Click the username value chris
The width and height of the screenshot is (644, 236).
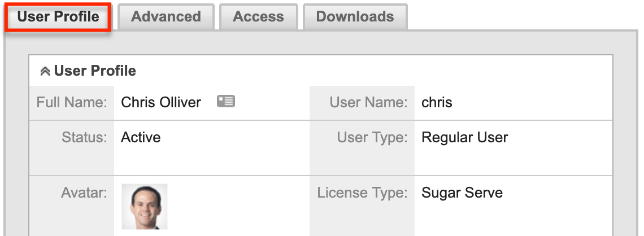tap(437, 103)
